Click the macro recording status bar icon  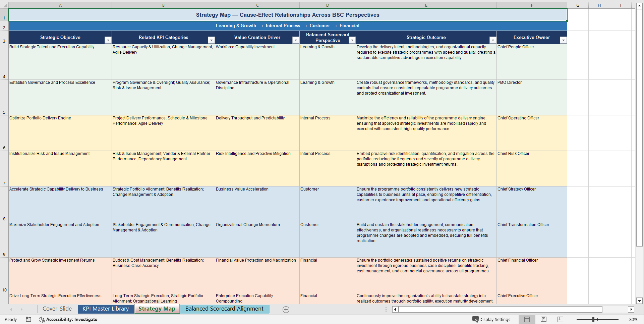coord(28,319)
